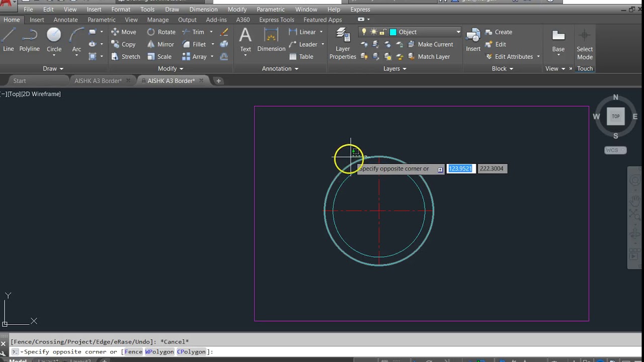Open the Annotate ribbon tab
Image resolution: width=644 pixels, height=362 pixels.
pos(66,20)
